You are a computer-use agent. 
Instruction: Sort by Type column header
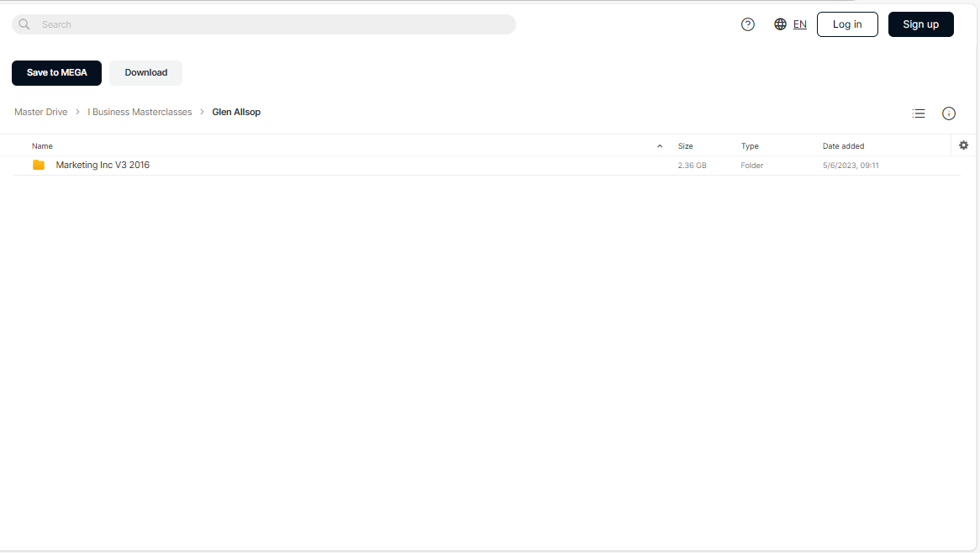coord(750,146)
